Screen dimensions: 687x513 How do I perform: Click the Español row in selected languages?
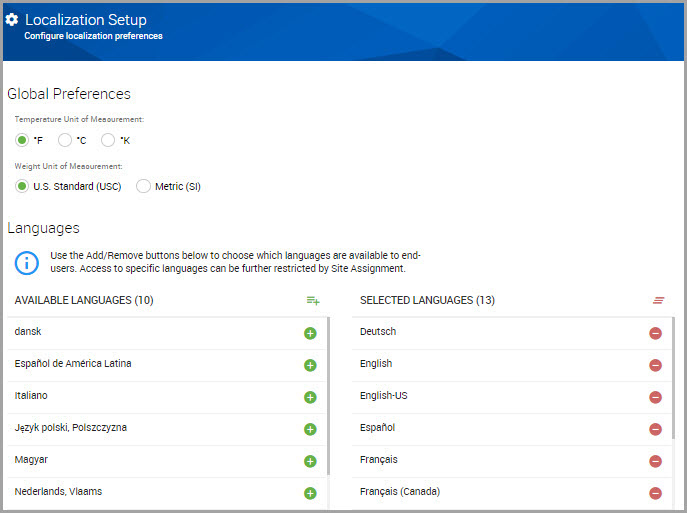(512, 429)
